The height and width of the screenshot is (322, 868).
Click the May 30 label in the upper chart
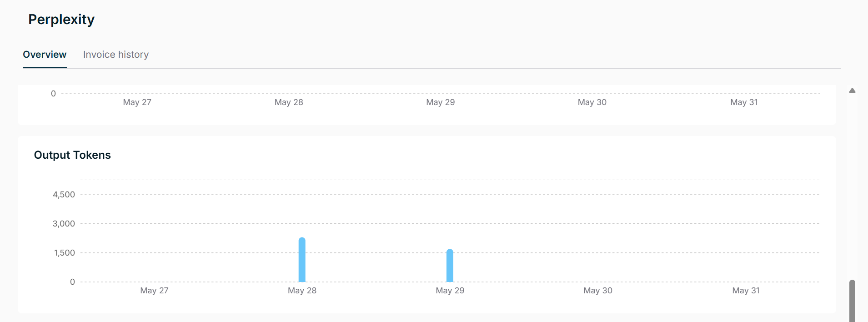[592, 102]
